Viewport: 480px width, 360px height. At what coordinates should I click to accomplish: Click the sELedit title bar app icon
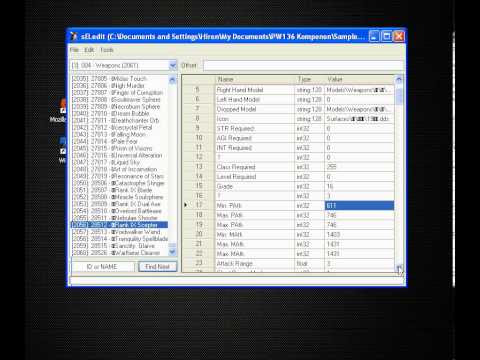click(74, 36)
